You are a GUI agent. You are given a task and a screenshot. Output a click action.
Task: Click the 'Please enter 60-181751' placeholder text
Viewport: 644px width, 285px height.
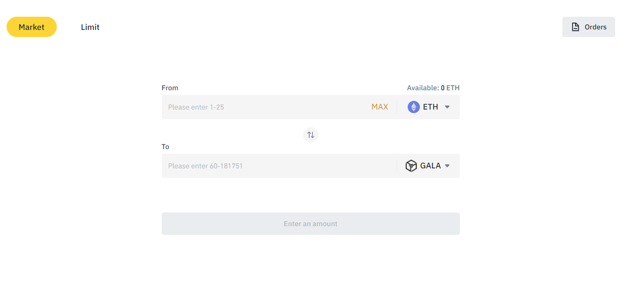205,166
